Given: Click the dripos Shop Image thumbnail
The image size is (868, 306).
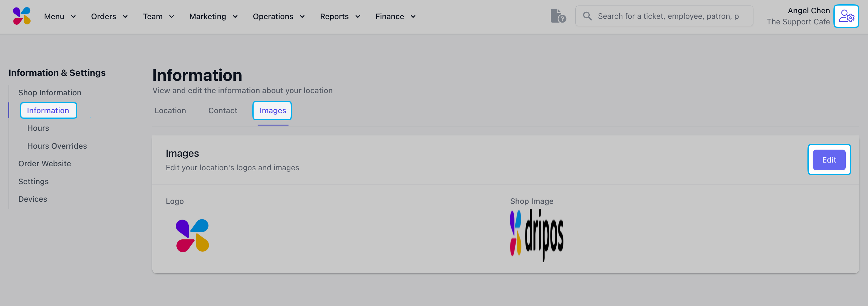Looking at the screenshot, I should pos(537,235).
